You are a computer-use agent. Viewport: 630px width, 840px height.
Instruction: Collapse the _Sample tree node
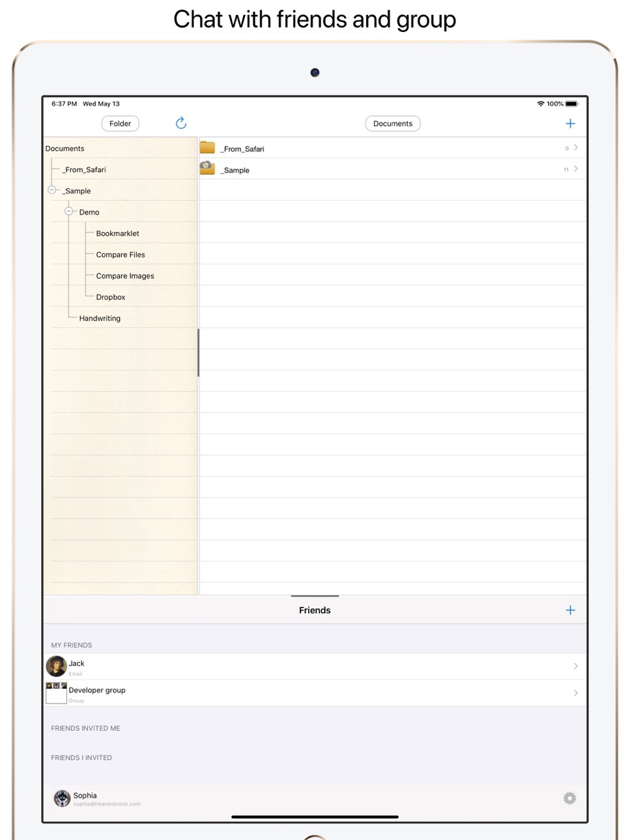click(x=51, y=190)
